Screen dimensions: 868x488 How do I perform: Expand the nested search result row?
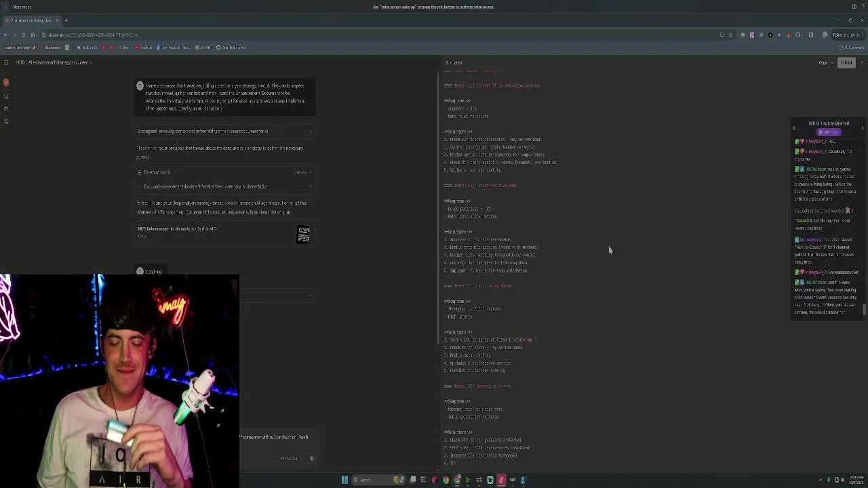click(226, 186)
